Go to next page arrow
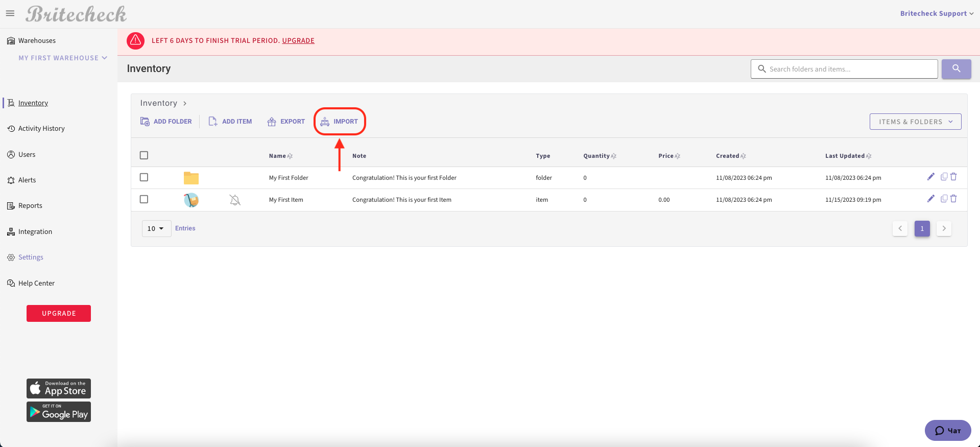This screenshot has width=980, height=447. click(944, 228)
